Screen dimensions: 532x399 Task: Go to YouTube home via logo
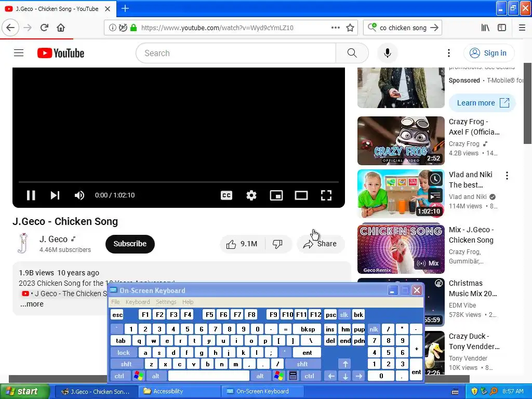(61, 53)
